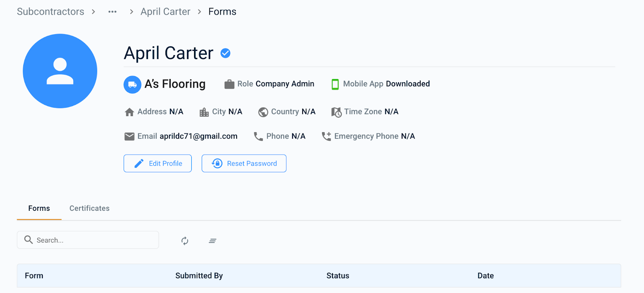
Task: Sort by the Date column header
Action: point(485,276)
